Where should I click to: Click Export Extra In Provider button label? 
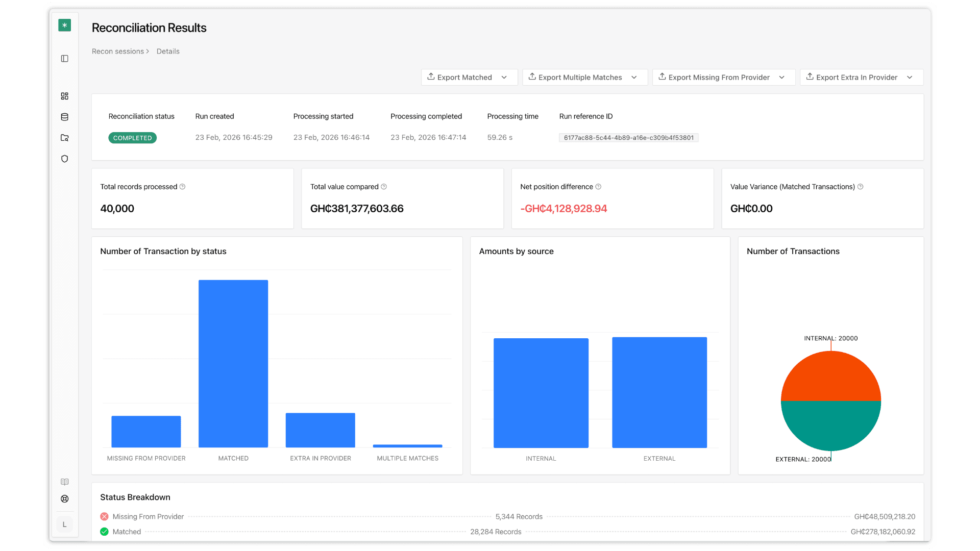click(x=856, y=78)
